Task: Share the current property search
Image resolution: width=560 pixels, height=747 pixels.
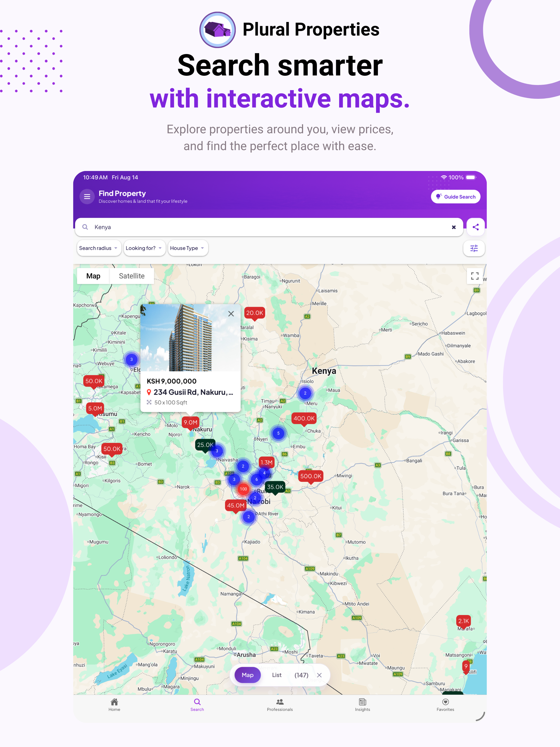Action: coord(475,227)
